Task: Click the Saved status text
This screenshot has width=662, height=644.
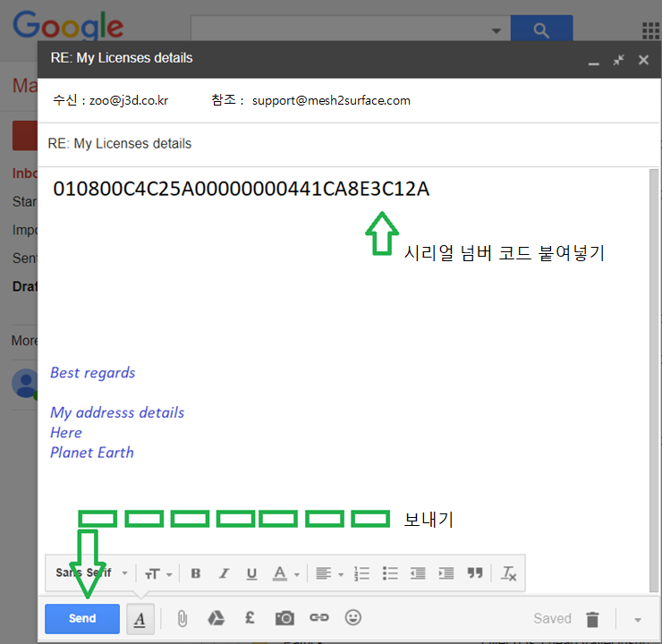Action: 552,619
